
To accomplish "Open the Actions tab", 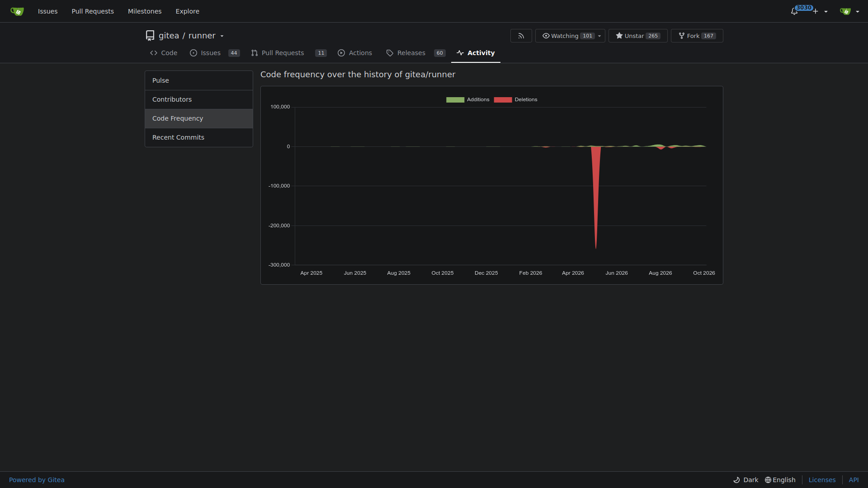I will pos(355,53).
